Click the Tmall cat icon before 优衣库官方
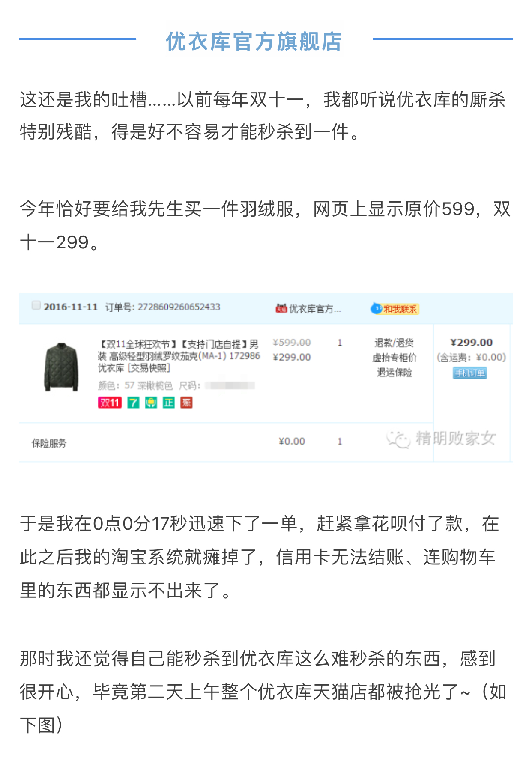 tap(281, 309)
